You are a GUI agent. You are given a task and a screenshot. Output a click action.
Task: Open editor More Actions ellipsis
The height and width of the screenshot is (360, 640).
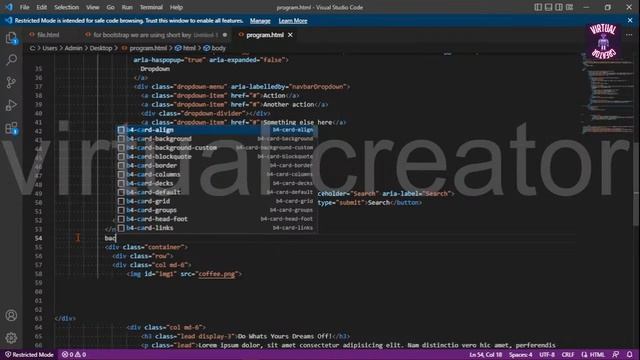coord(629,35)
